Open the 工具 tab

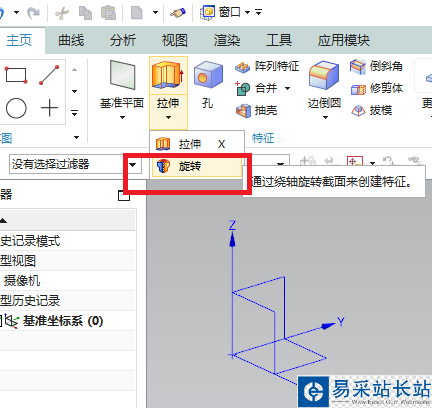[279, 40]
